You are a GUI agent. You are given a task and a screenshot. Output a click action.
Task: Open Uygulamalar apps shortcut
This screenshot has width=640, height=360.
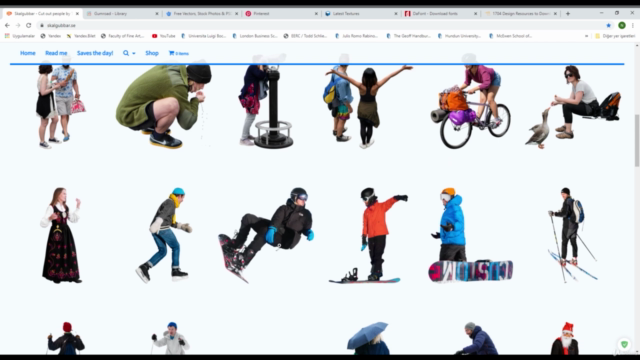[20, 36]
